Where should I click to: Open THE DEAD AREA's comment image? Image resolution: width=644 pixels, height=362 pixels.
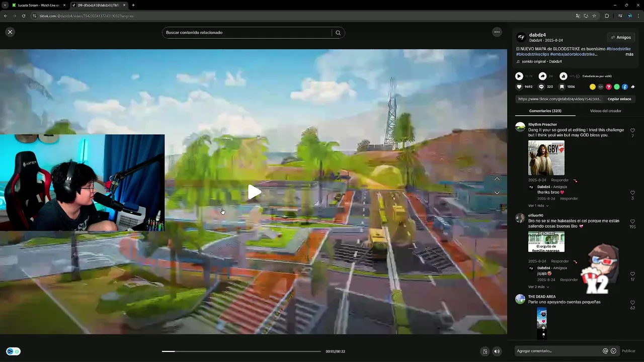click(x=542, y=323)
